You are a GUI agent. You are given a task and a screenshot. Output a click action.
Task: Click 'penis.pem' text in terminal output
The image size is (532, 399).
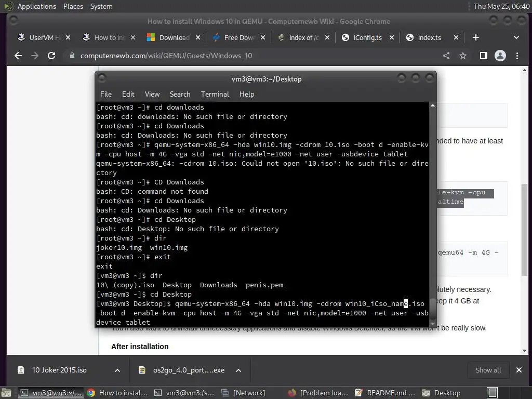pos(264,285)
